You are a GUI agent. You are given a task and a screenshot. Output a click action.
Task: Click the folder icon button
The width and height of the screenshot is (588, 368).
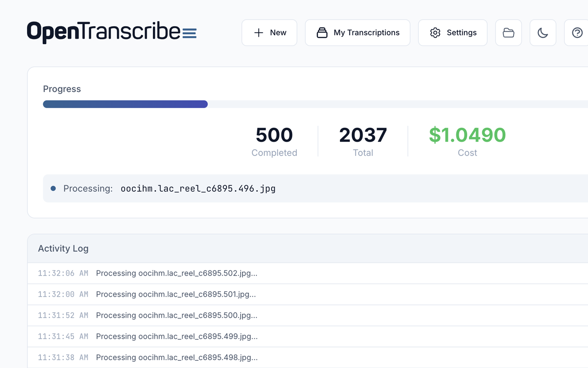[x=509, y=33]
